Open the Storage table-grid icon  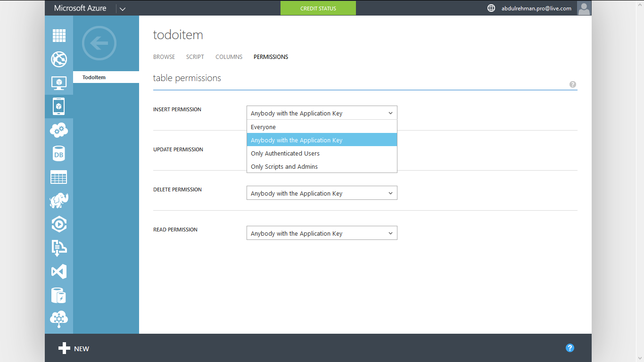[59, 177]
